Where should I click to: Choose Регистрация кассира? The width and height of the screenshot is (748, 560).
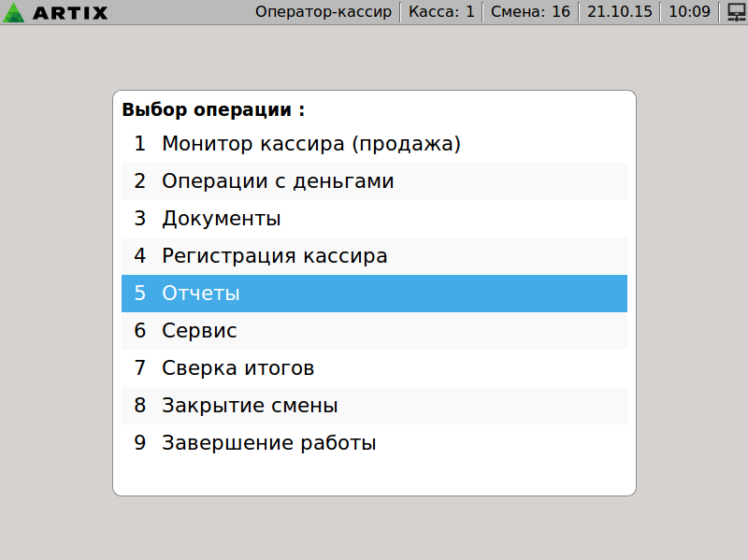(x=274, y=256)
